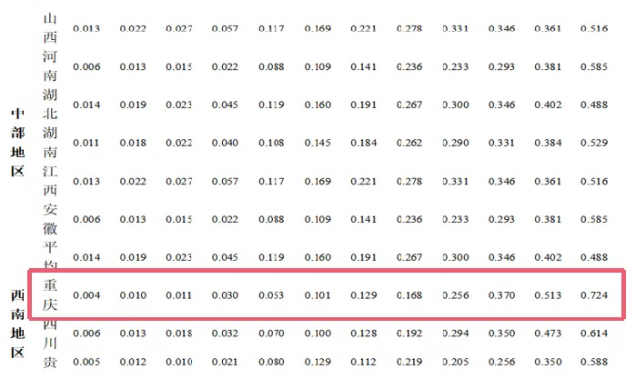The width and height of the screenshot is (636, 389).
Task: Select the 湖北 row label
Action: (x=50, y=104)
